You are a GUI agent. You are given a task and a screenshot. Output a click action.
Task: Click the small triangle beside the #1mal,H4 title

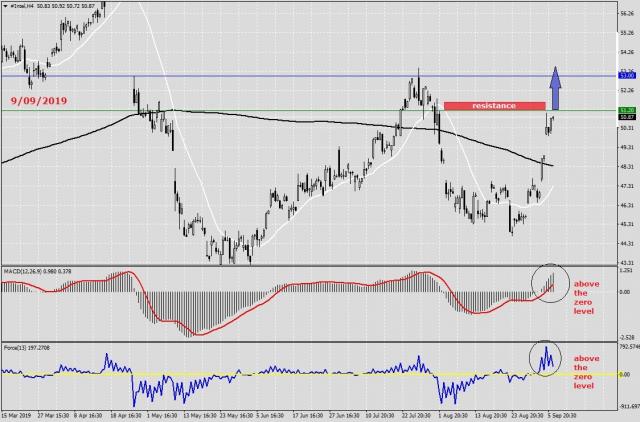[x=5, y=5]
